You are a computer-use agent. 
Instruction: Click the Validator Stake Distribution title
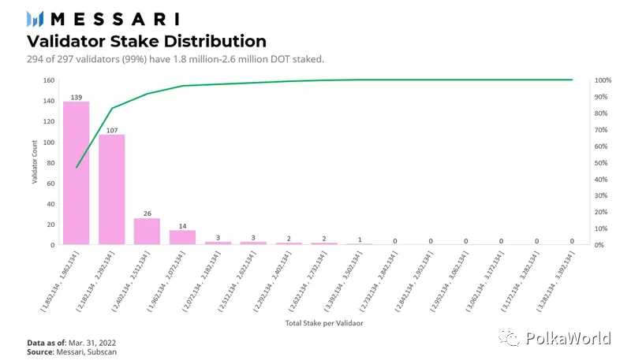(147, 42)
